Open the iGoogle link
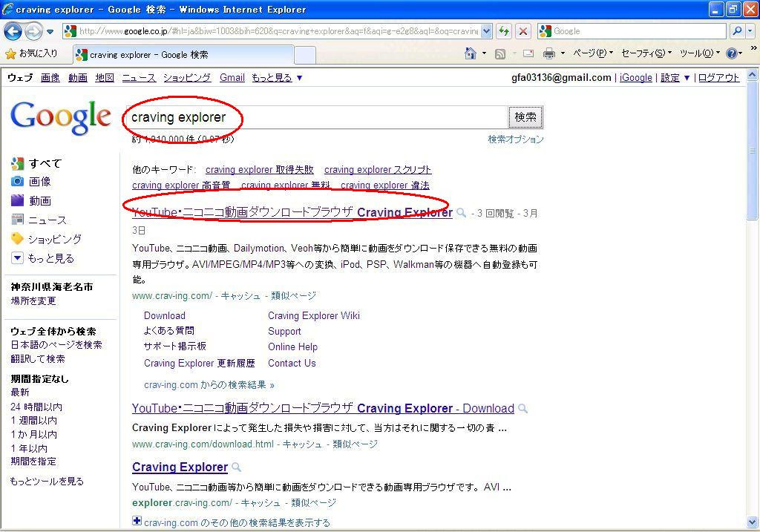The height and width of the screenshot is (532, 760). tap(636, 77)
